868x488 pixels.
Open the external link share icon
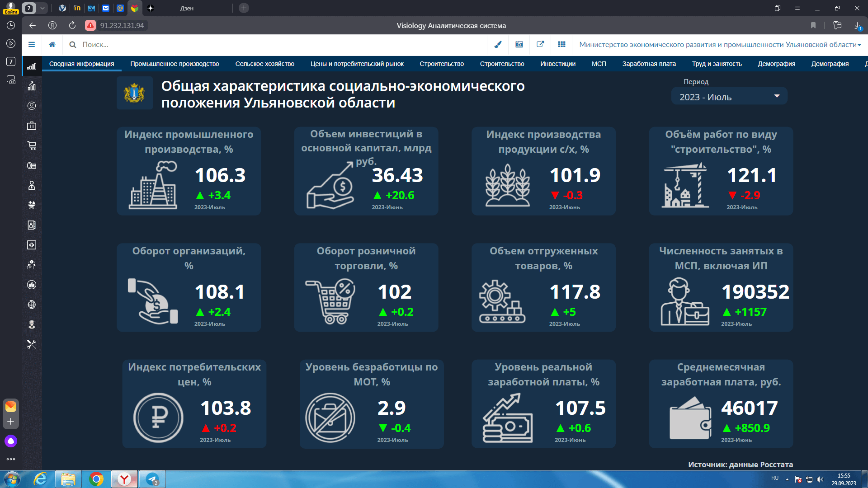pyautogui.click(x=540, y=44)
